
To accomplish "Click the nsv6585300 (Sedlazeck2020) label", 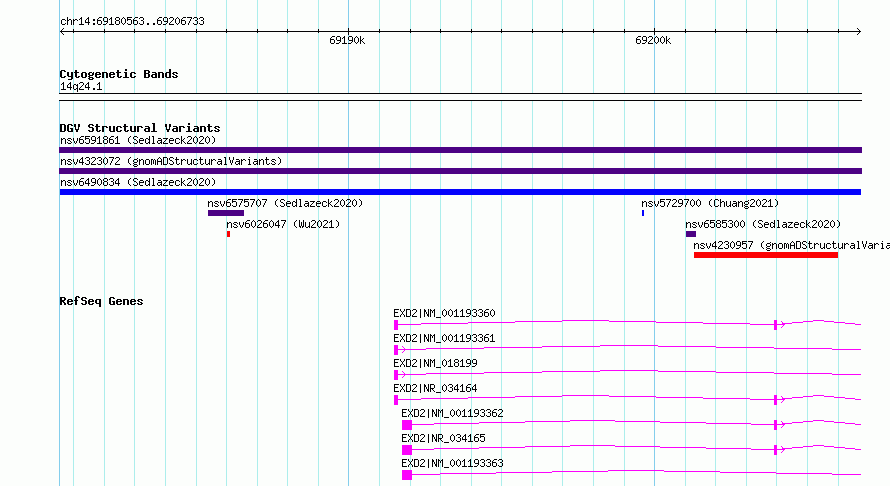I will 763,224.
